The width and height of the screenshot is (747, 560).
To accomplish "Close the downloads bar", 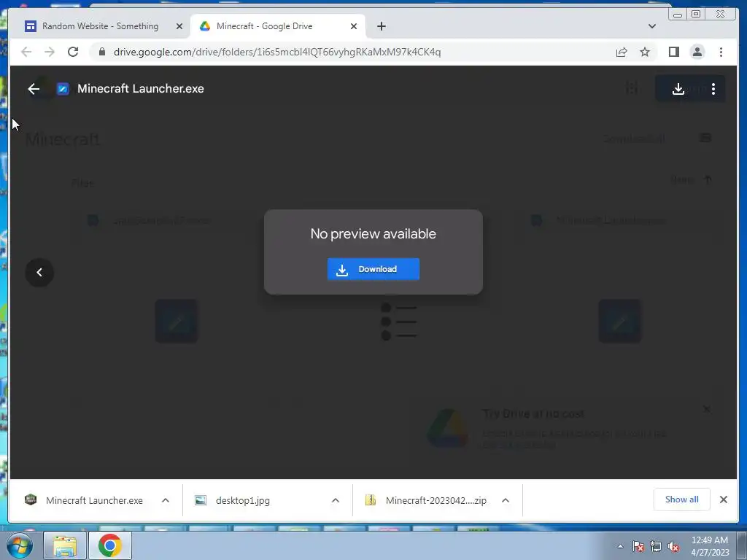I will click(723, 499).
